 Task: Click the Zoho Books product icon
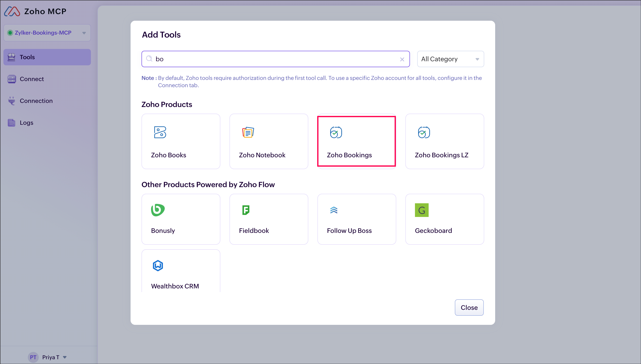pyautogui.click(x=160, y=132)
